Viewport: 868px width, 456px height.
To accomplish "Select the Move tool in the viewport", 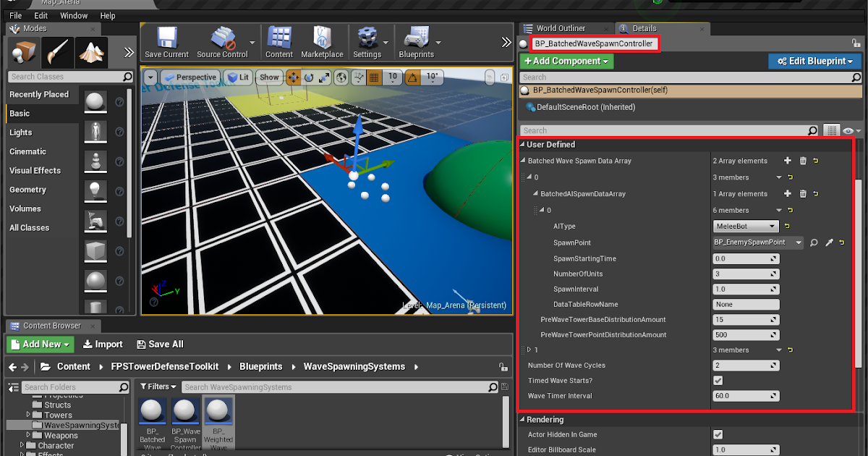I will coord(294,77).
